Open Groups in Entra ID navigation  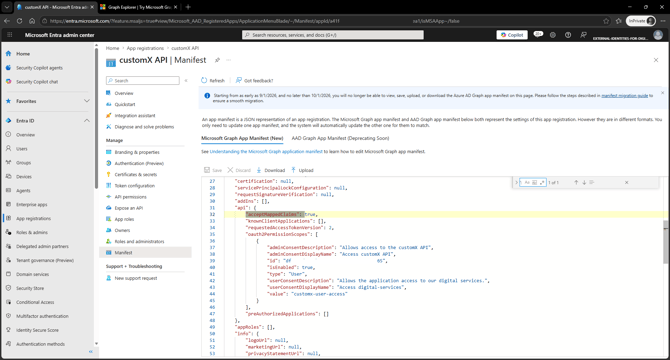pyautogui.click(x=24, y=163)
